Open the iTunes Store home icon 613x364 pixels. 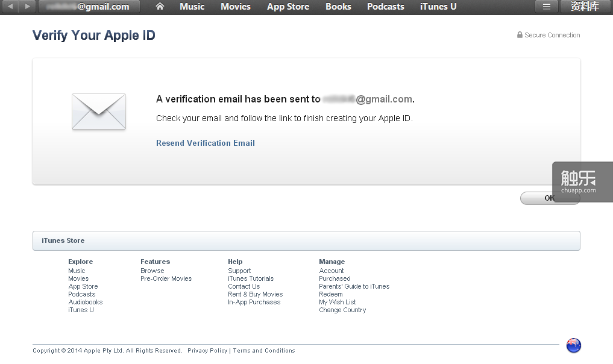click(x=160, y=6)
